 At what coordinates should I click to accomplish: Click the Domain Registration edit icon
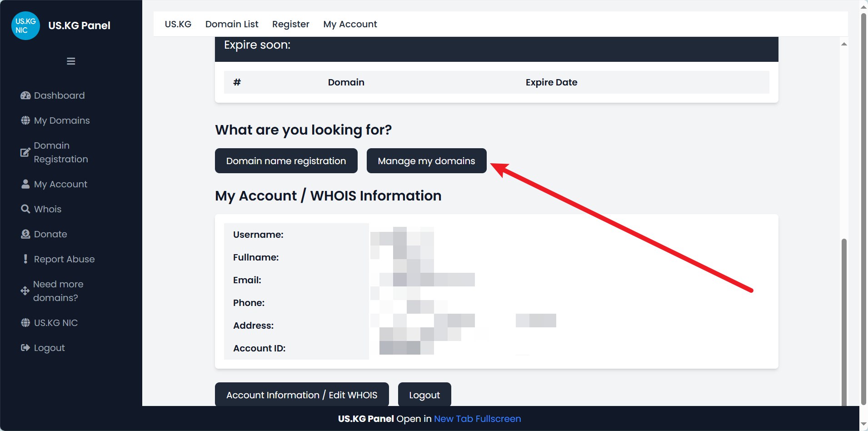point(25,152)
